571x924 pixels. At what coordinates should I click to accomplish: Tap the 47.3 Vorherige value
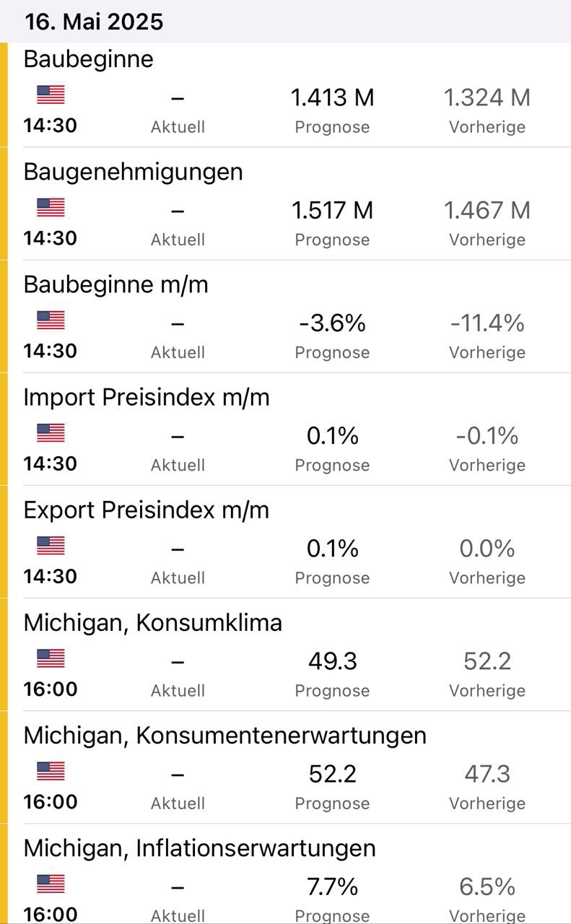point(487,774)
